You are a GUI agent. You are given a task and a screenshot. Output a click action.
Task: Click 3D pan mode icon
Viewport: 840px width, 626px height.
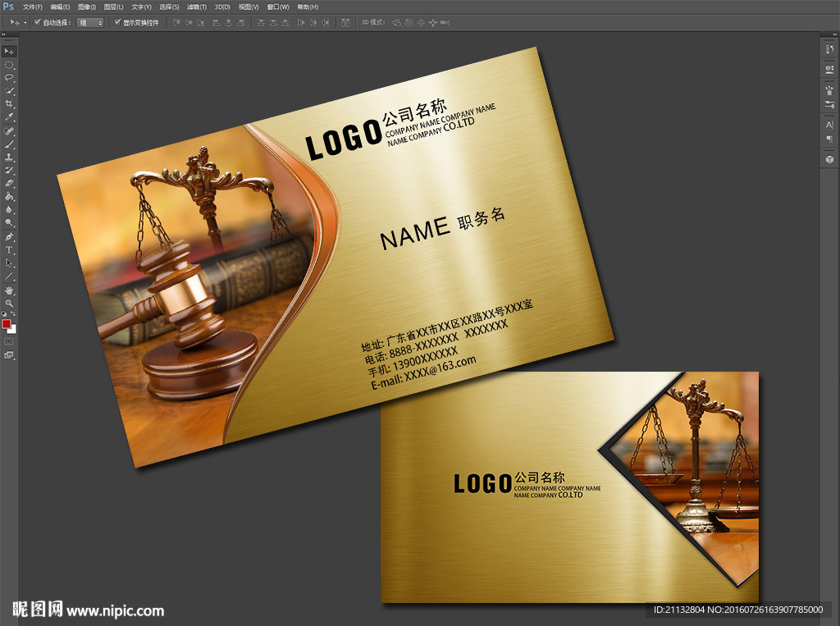coord(421,22)
